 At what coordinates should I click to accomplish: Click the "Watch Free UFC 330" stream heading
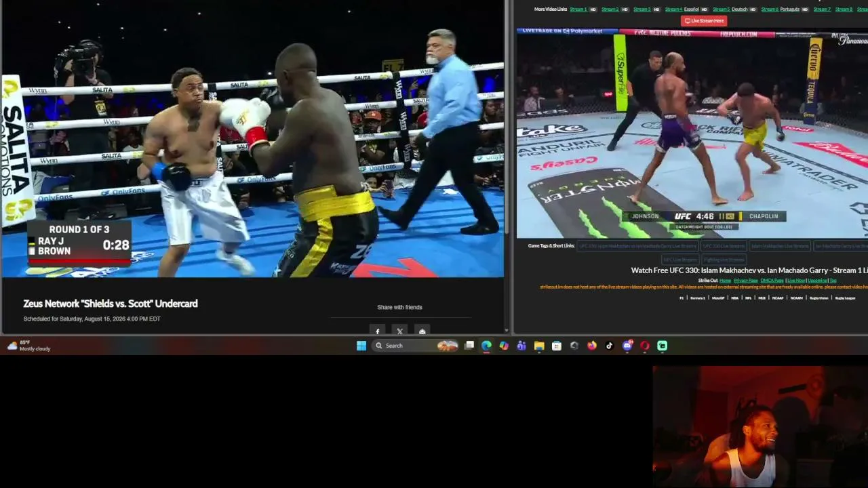(x=749, y=270)
